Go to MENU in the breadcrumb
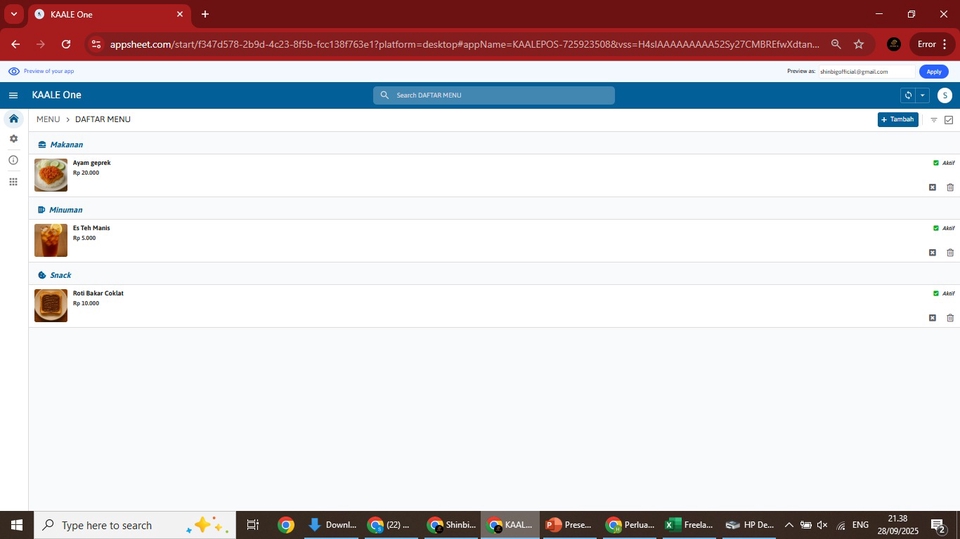The height and width of the screenshot is (539, 960). 48,120
